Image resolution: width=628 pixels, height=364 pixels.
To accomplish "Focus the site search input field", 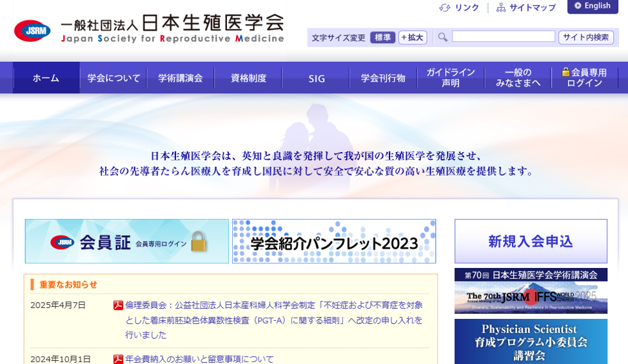I will pos(504,37).
